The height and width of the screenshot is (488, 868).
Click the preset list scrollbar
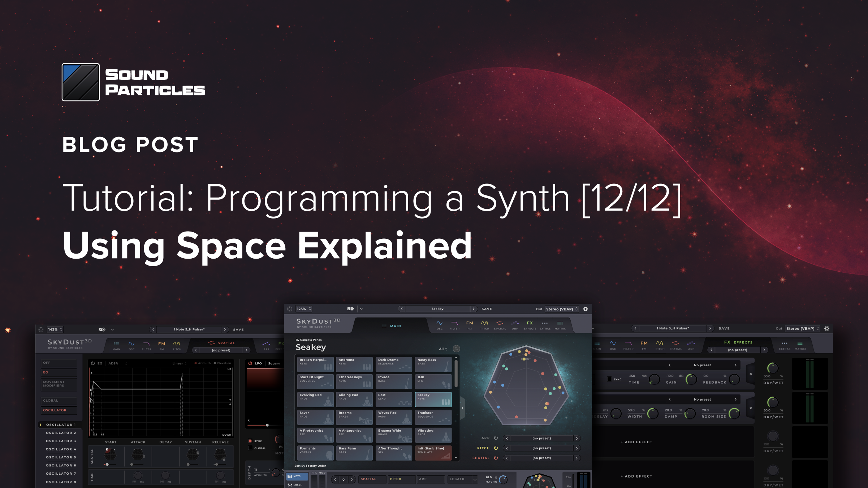tap(456, 374)
